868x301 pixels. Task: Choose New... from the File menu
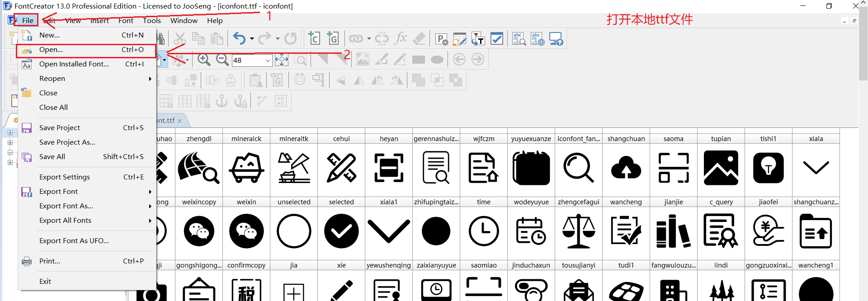(x=87, y=35)
